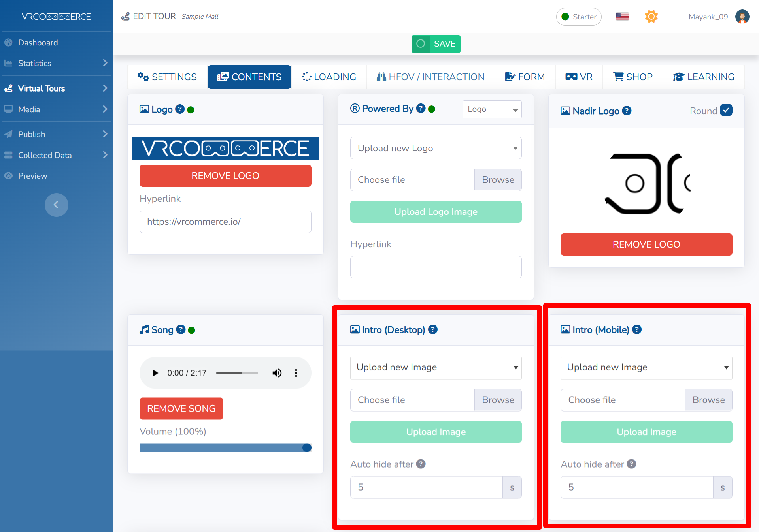Open audio player three-dot options

click(296, 373)
